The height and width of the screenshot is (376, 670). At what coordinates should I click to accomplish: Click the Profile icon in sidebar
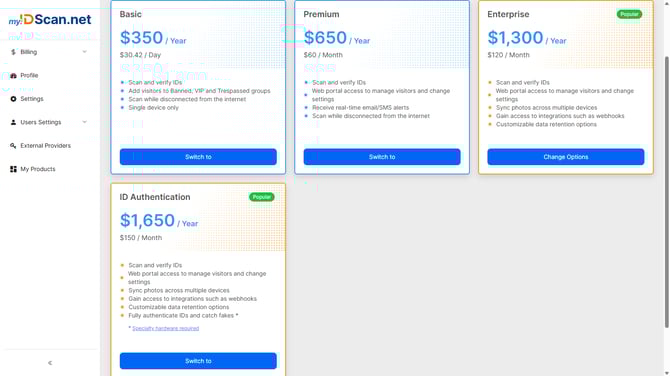tap(13, 75)
